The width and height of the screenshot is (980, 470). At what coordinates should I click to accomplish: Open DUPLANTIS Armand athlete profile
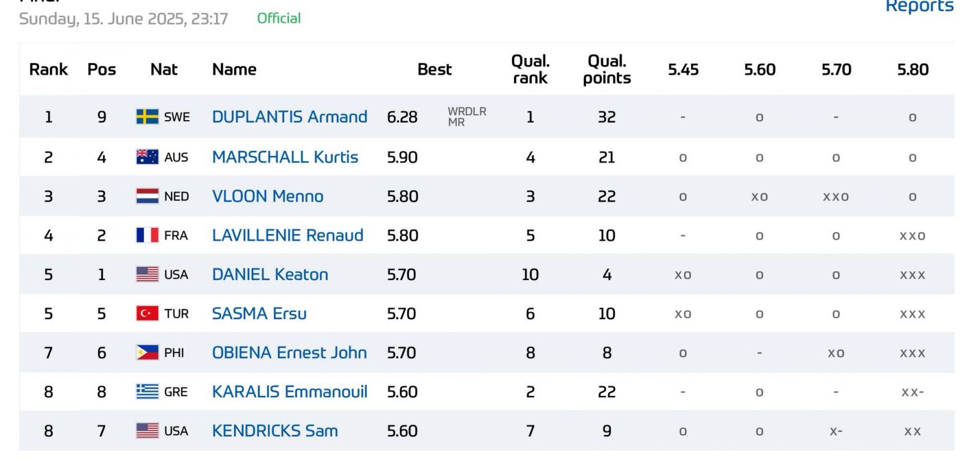[x=290, y=116]
